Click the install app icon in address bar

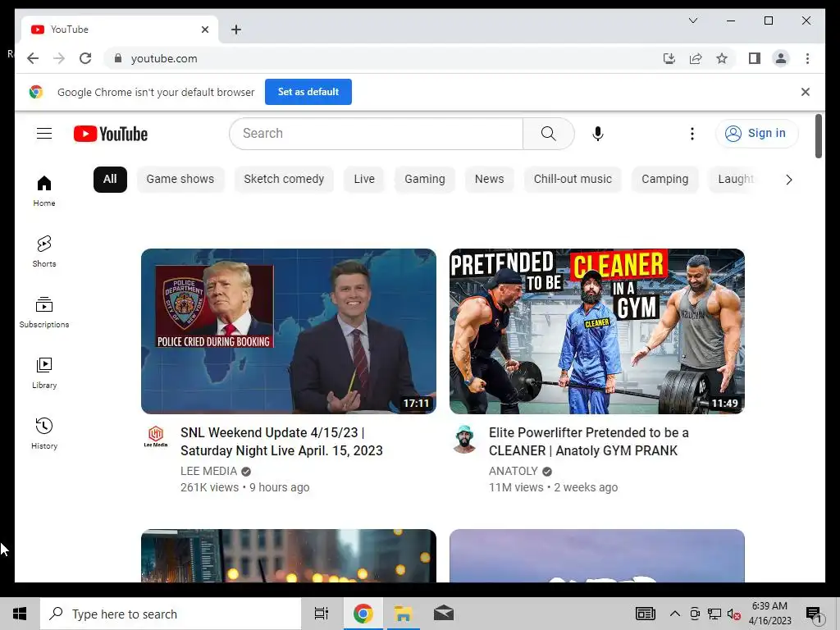point(669,58)
